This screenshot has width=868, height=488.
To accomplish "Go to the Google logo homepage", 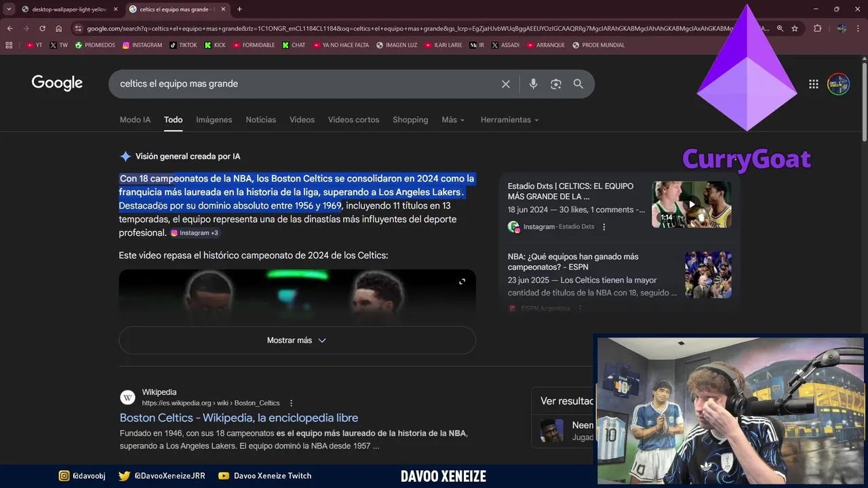I will (57, 83).
